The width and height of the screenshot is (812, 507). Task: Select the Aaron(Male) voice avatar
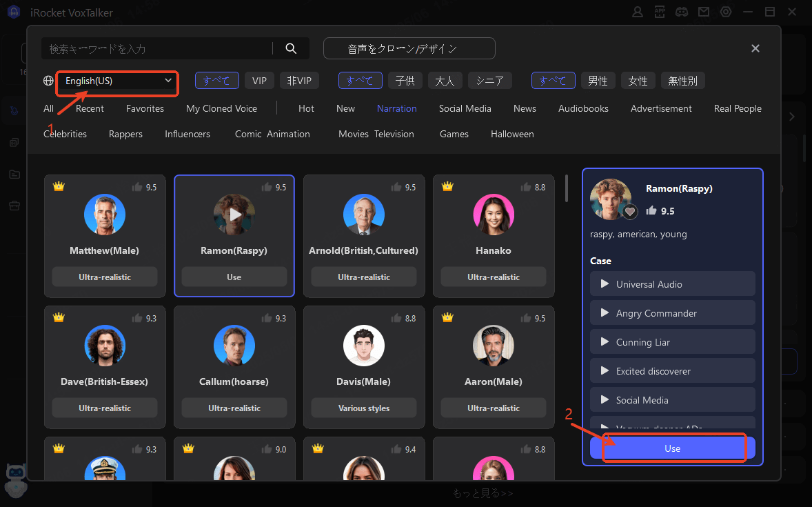[494, 346]
